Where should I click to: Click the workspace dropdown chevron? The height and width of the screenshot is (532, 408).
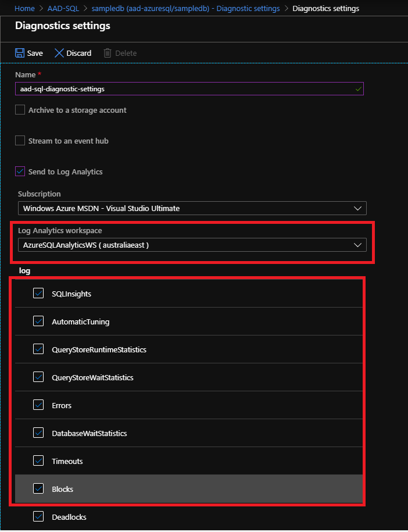click(357, 245)
